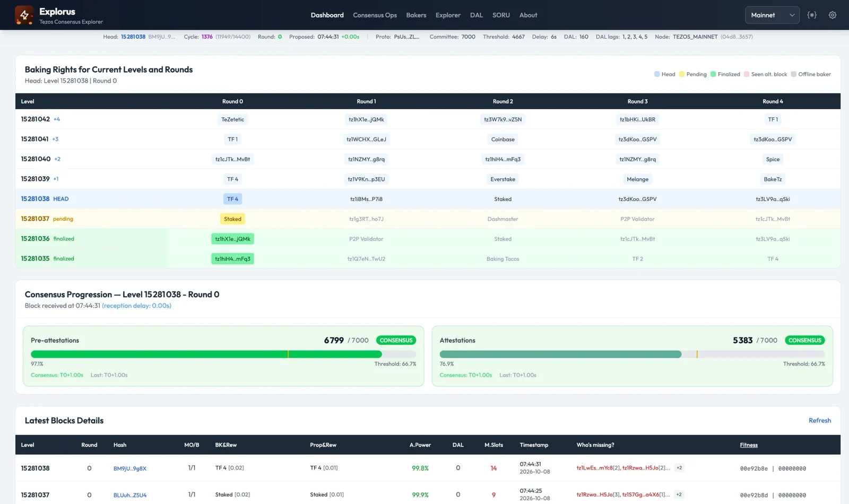The width and height of the screenshot is (849, 504).
Task: Open the API braces icon in header
Action: click(x=812, y=15)
